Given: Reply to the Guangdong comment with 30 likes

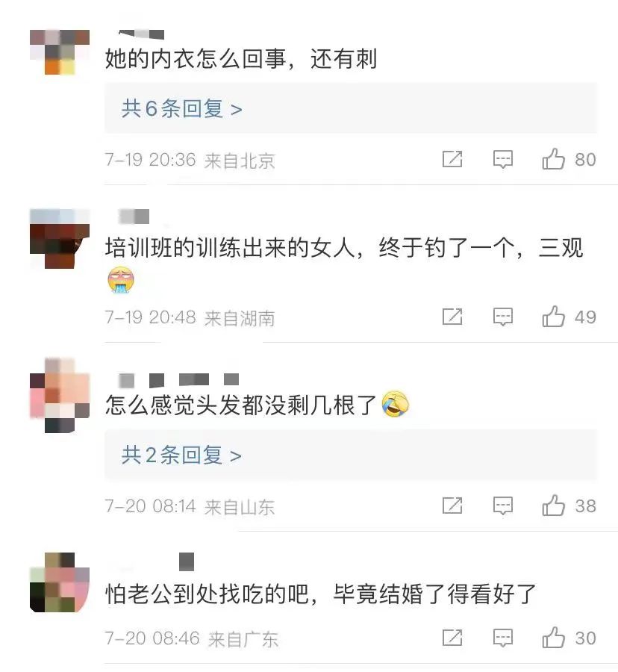Looking at the screenshot, I should pos(503,638).
